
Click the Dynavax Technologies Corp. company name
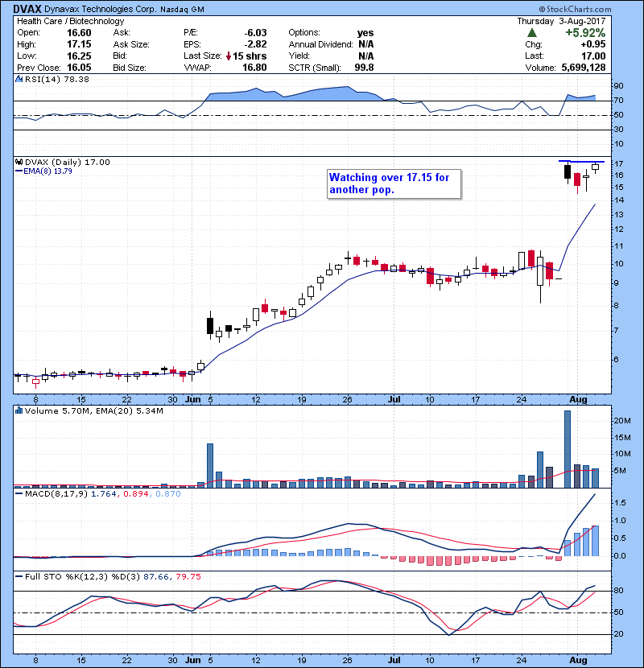click(101, 9)
